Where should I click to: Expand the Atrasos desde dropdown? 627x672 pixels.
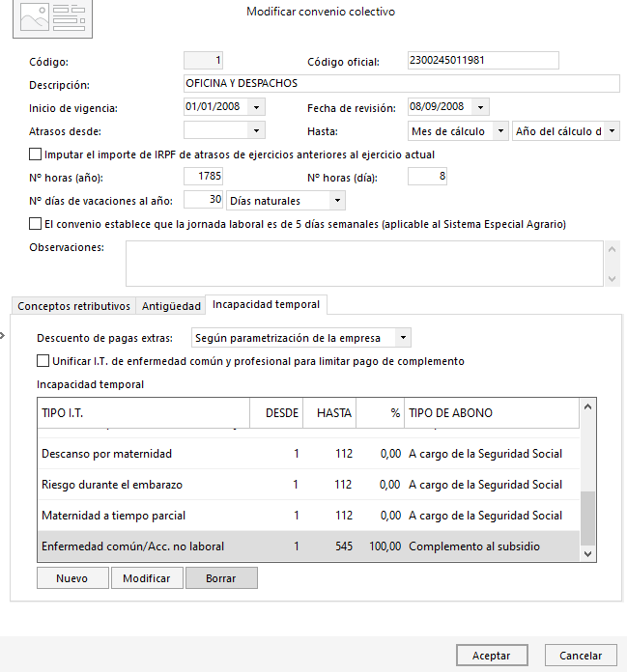pos(256,130)
